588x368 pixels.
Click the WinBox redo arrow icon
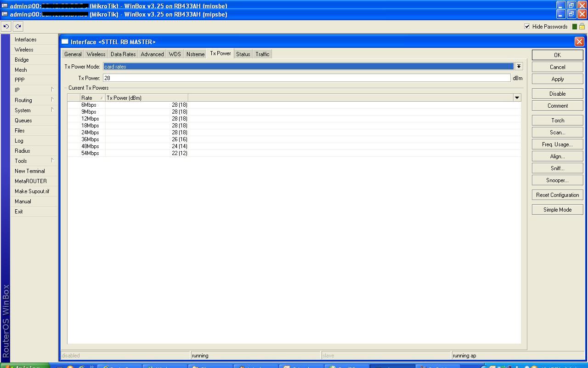click(18, 26)
